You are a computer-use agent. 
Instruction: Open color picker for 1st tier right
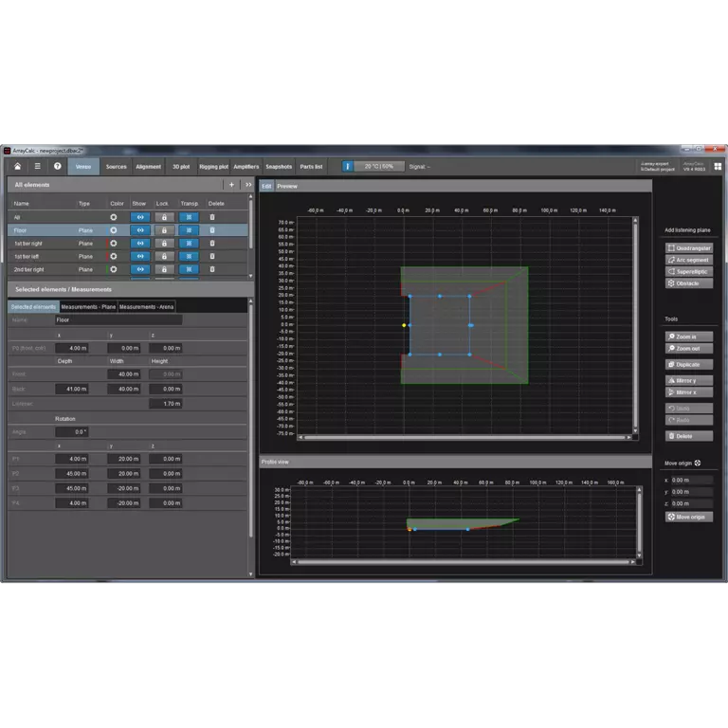pos(114,244)
